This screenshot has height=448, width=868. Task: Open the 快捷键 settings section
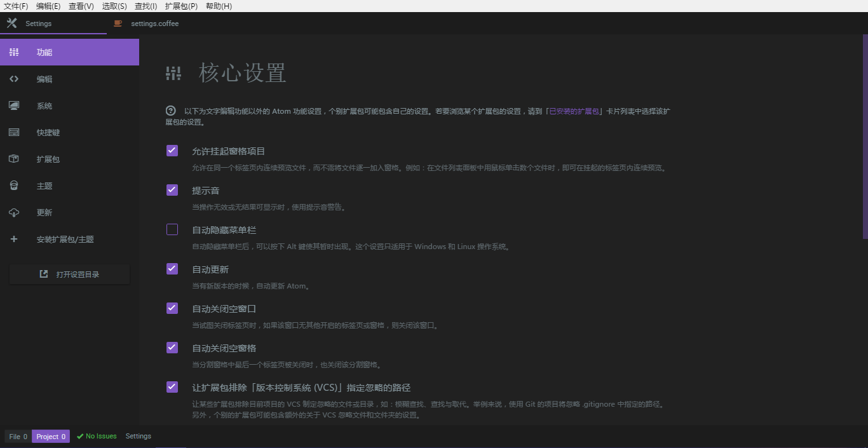point(69,132)
